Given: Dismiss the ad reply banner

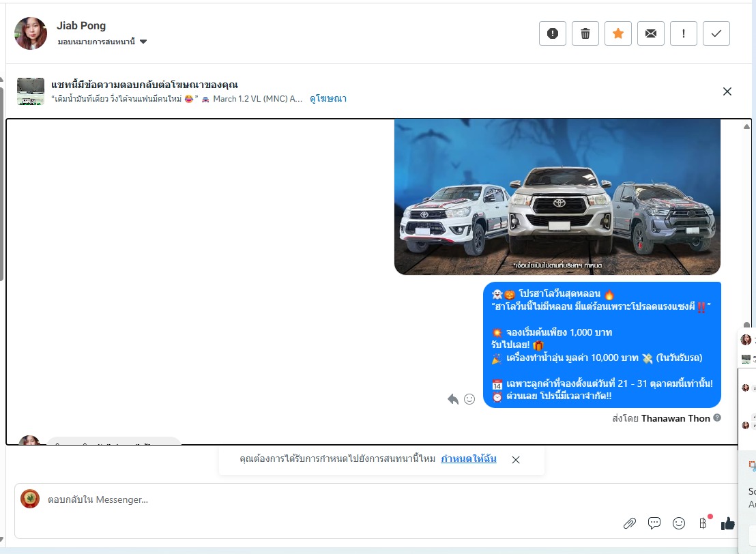Looking at the screenshot, I should tap(727, 91).
